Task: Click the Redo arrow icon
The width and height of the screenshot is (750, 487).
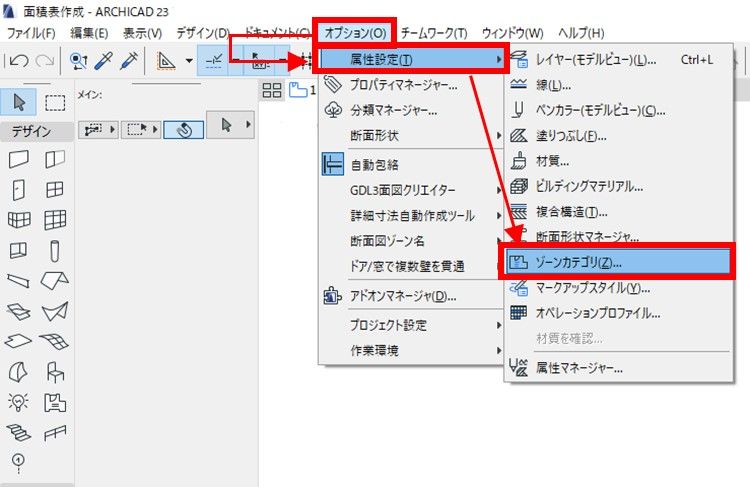Action: pyautogui.click(x=45, y=61)
